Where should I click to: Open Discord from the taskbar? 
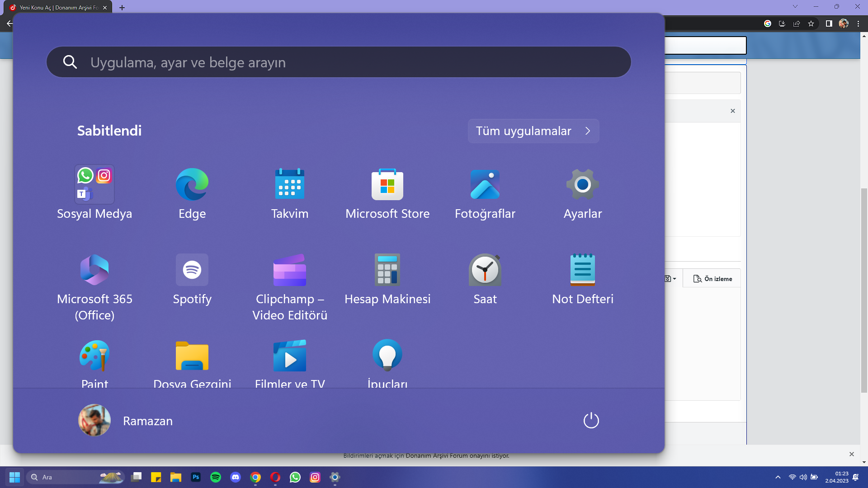(236, 477)
